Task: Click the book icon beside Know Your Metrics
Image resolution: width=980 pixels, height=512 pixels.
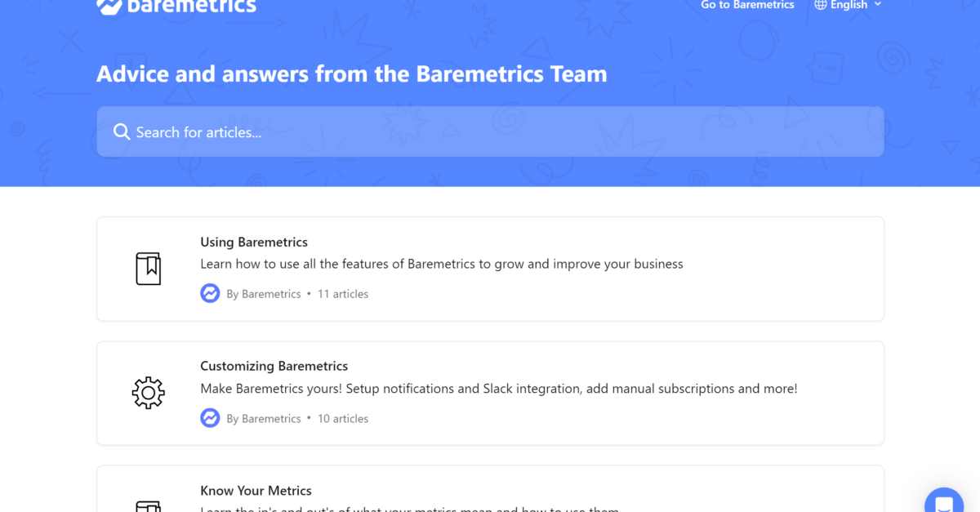Action: point(148,506)
